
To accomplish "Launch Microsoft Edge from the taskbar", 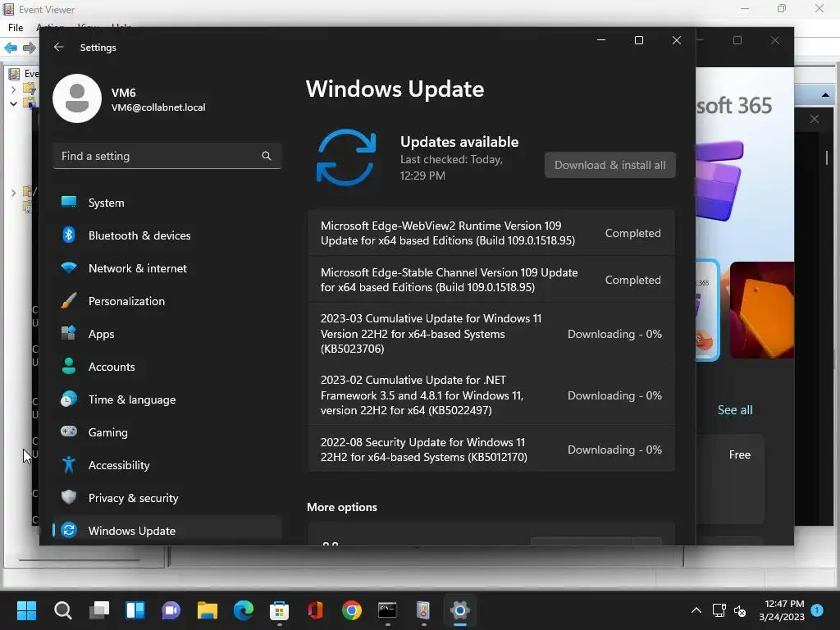I will (244, 610).
